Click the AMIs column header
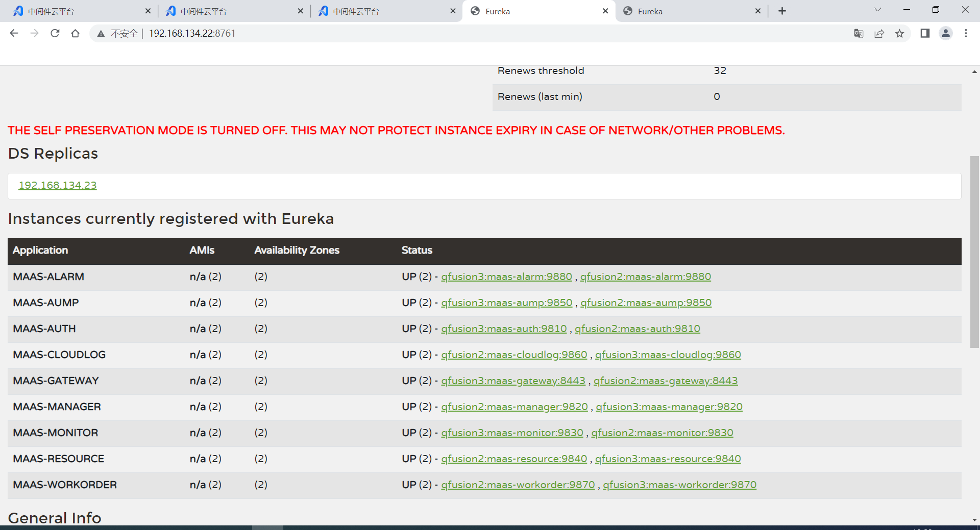Viewport: 980px width, 530px height. point(202,250)
